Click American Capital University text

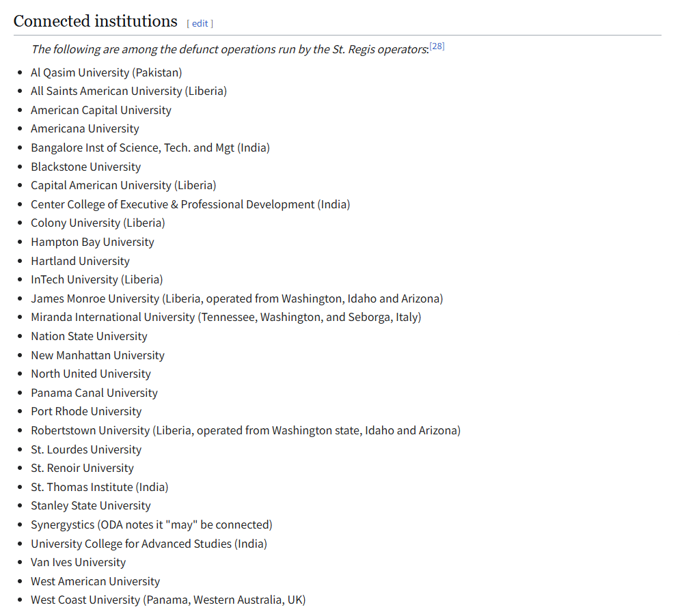pyautogui.click(x=100, y=110)
